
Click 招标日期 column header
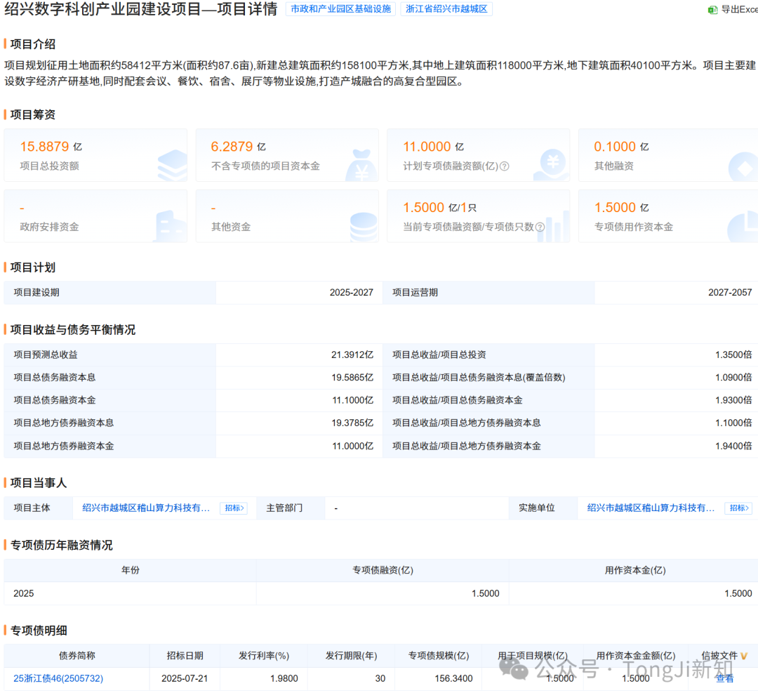coord(185,656)
